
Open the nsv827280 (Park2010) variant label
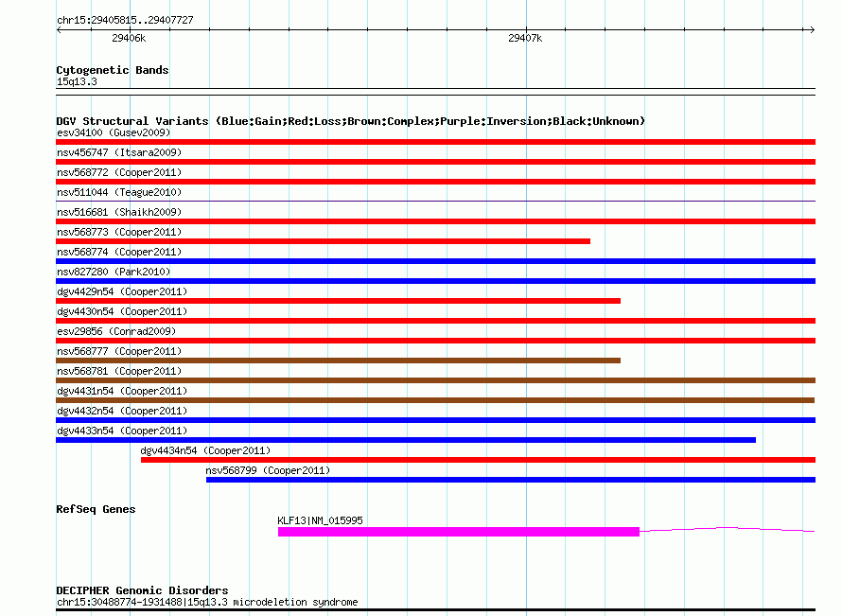[x=114, y=272]
